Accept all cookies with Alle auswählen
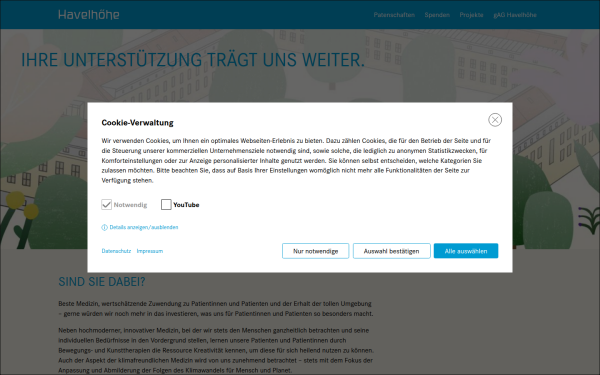 tap(466, 251)
